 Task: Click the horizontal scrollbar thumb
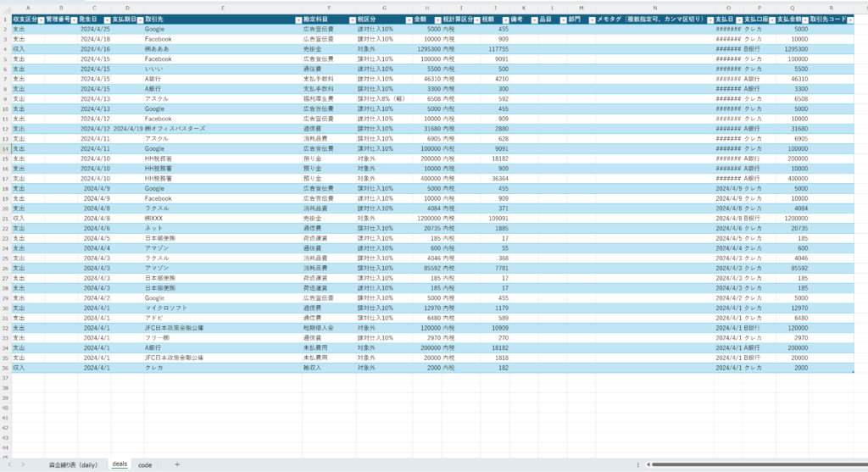click(760, 465)
